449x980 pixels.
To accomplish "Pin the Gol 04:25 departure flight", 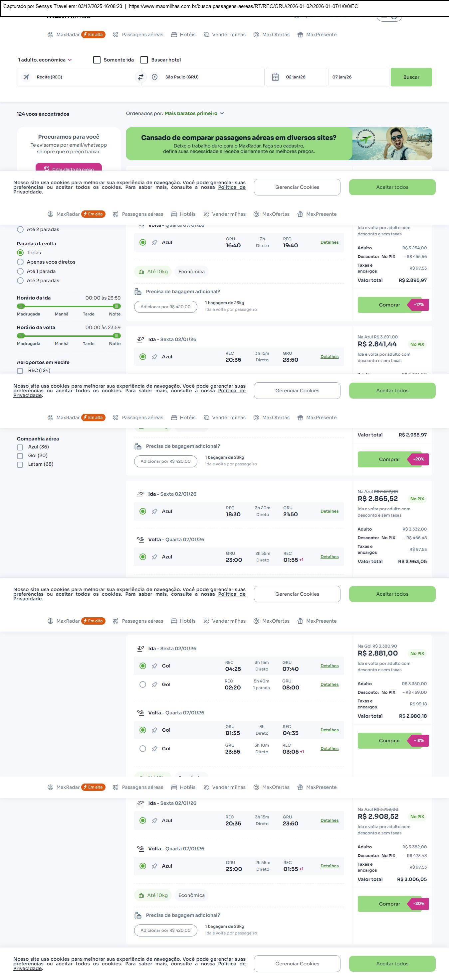I will coord(154,666).
